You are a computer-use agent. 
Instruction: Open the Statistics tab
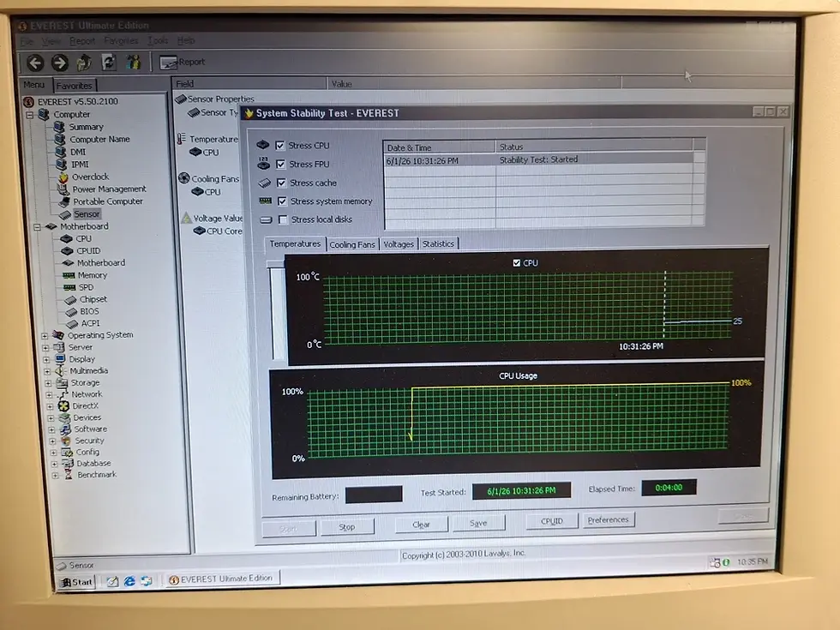[438, 243]
